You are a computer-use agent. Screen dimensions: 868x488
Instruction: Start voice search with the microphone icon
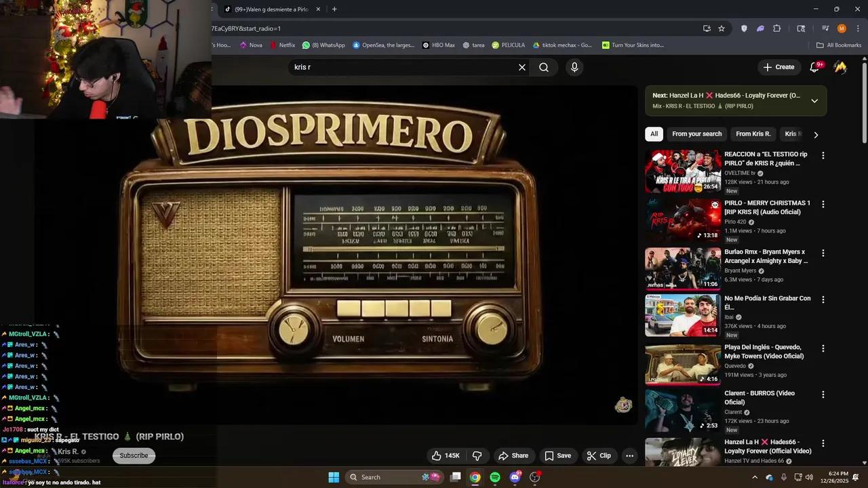(x=574, y=67)
